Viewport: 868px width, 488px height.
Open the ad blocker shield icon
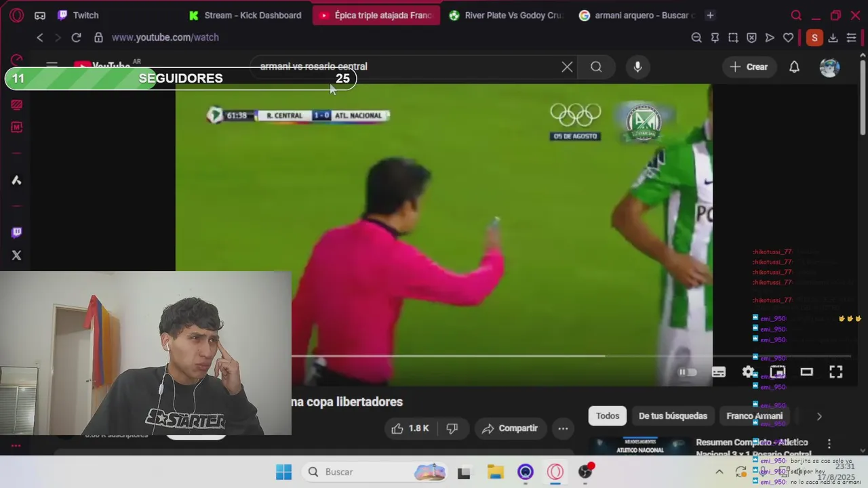pos(751,37)
